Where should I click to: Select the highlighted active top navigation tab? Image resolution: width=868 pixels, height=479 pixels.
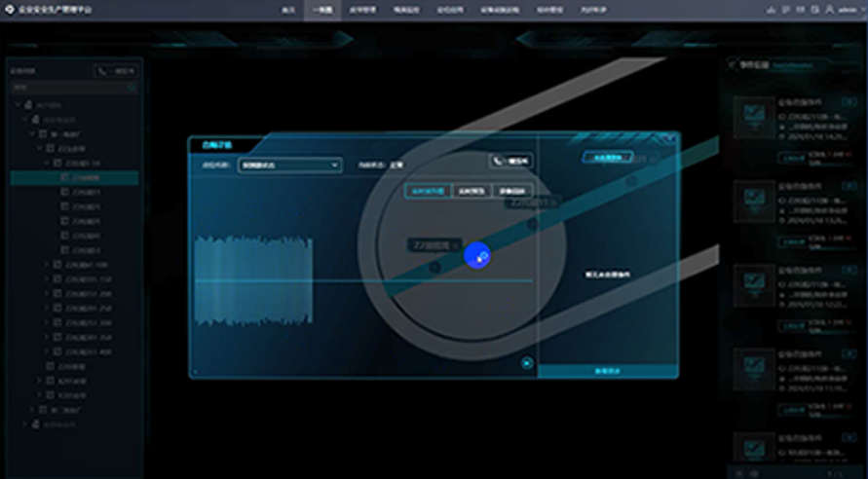pos(322,10)
